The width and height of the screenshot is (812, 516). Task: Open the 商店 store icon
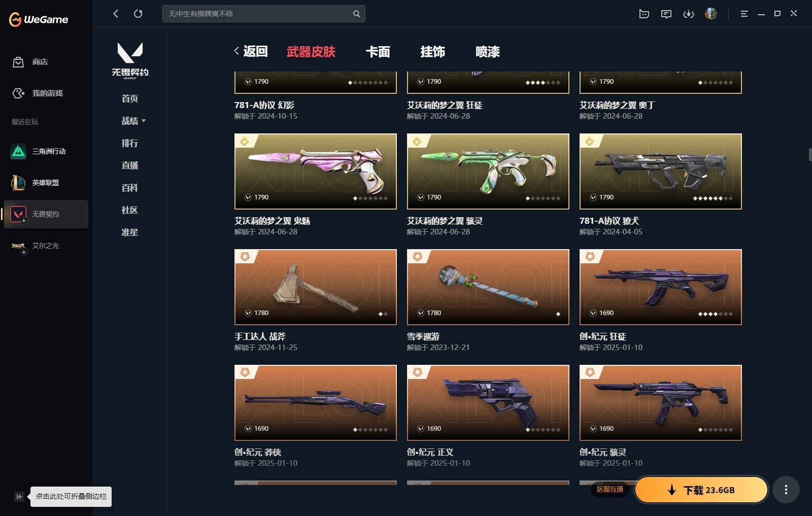click(18, 62)
